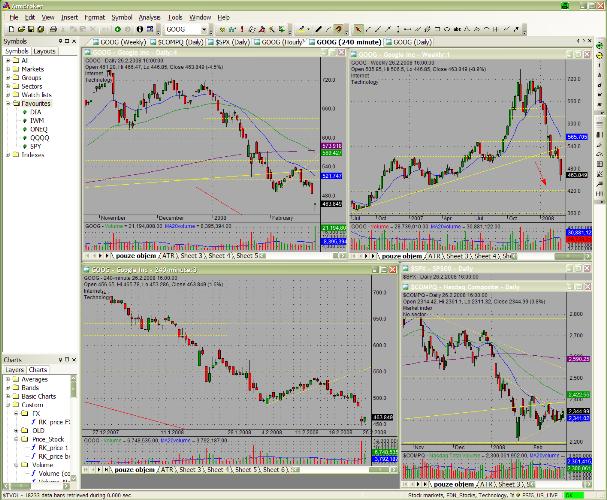Click the thick black pen toolbar icon
607x500 pixels.
(x=318, y=29)
